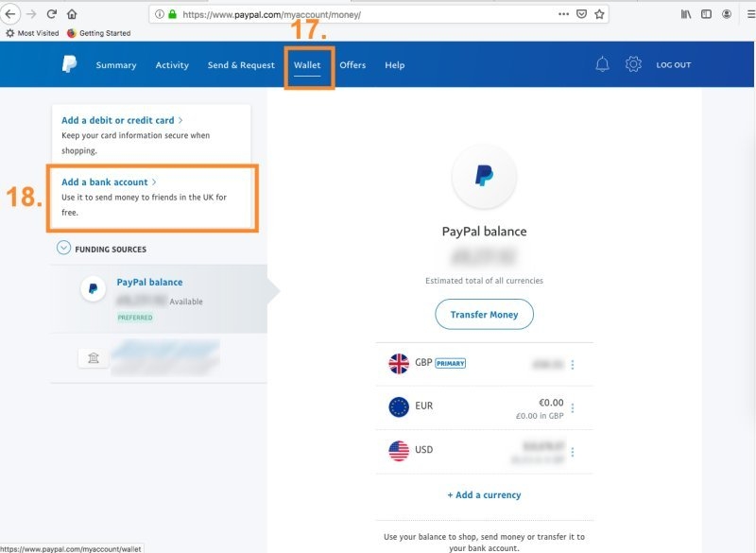Screen dimensions: 756x553
Task: Open the GBP currency options menu
Action: click(x=573, y=365)
